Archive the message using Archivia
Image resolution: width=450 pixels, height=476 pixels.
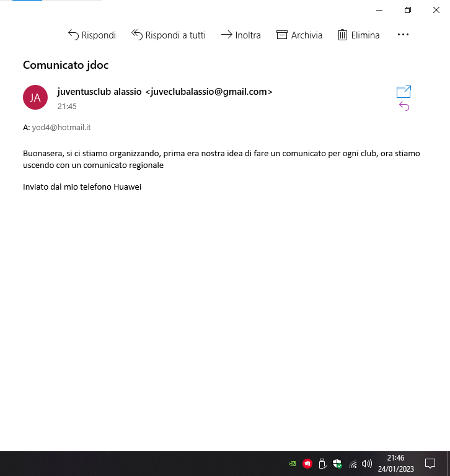tap(299, 35)
